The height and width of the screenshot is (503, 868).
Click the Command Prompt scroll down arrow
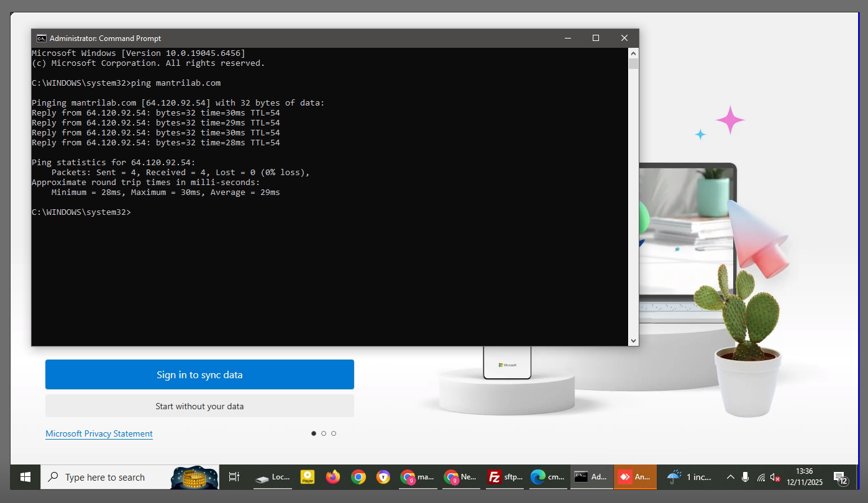tap(633, 340)
